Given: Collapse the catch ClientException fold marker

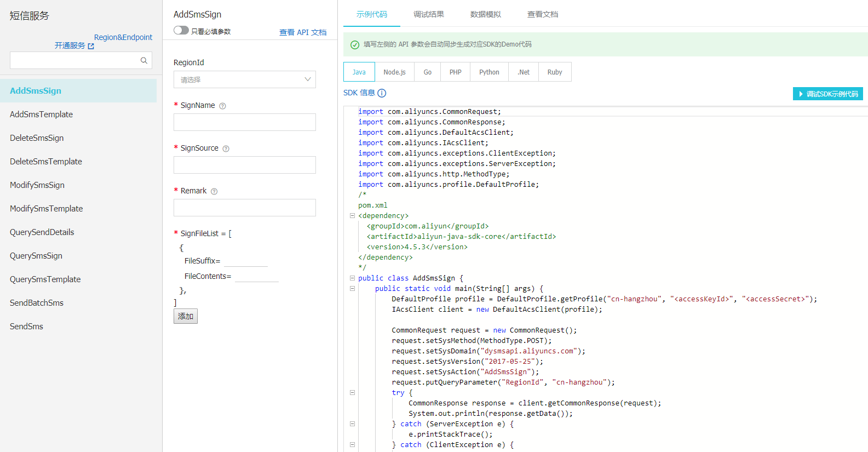Looking at the screenshot, I should 352,444.
